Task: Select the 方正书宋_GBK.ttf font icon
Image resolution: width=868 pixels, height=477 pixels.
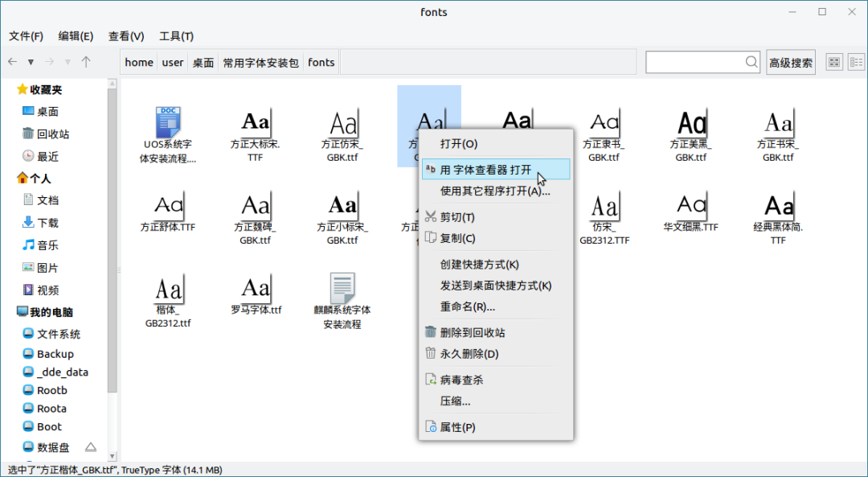Action: [778, 122]
